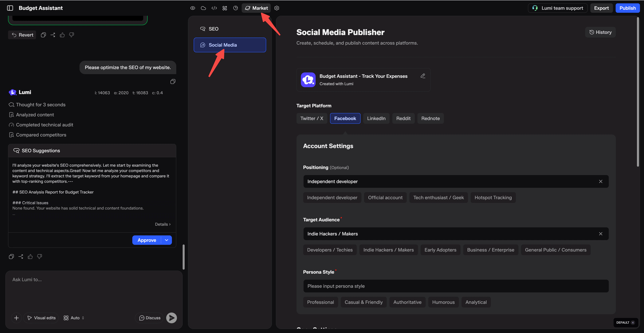
Task: Select Twitter / X target platform
Action: tap(311, 119)
